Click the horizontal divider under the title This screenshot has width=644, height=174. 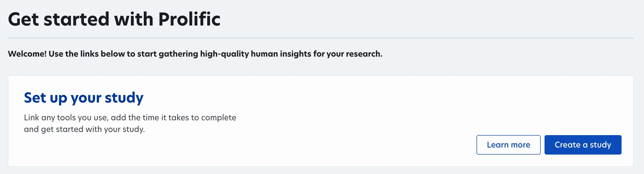(x=321, y=38)
